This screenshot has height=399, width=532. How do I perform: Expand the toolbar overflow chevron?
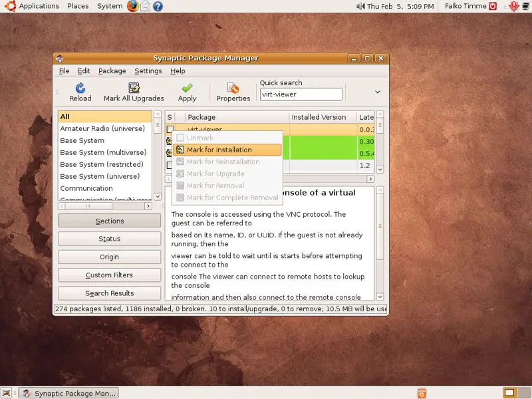pos(378,92)
